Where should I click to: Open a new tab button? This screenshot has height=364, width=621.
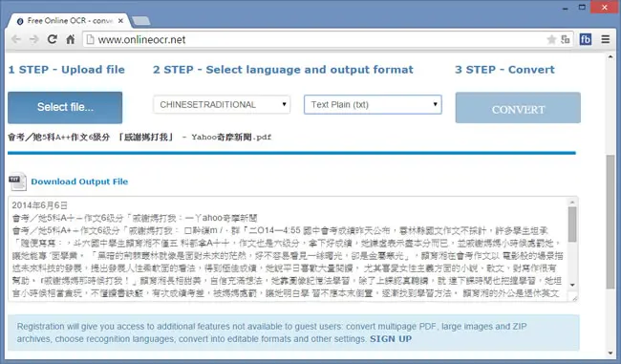pos(140,21)
